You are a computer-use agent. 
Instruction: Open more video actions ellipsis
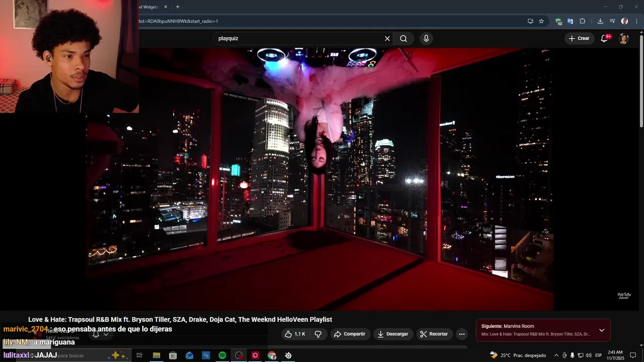(462, 334)
